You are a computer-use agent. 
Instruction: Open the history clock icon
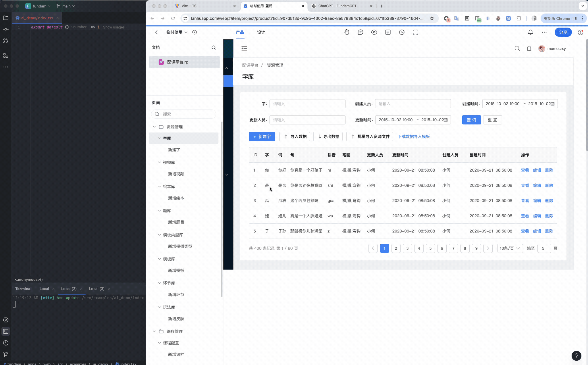(402, 32)
